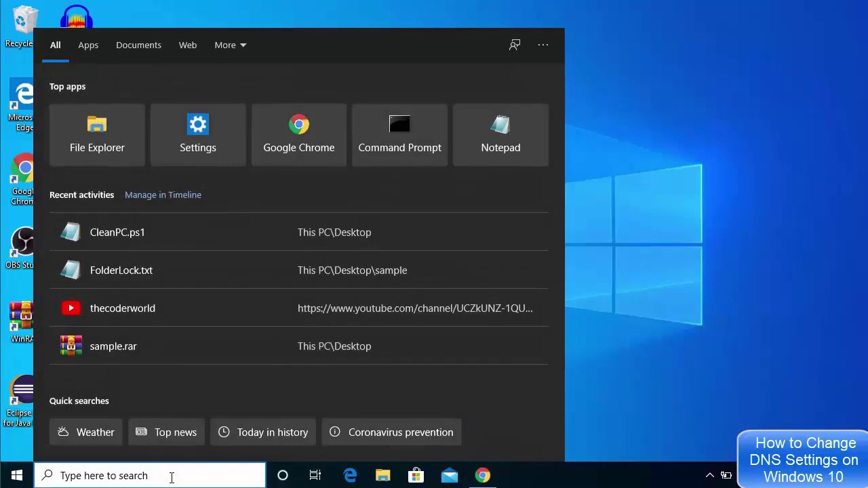
Task: Show hidden system tray icons
Action: click(x=710, y=475)
